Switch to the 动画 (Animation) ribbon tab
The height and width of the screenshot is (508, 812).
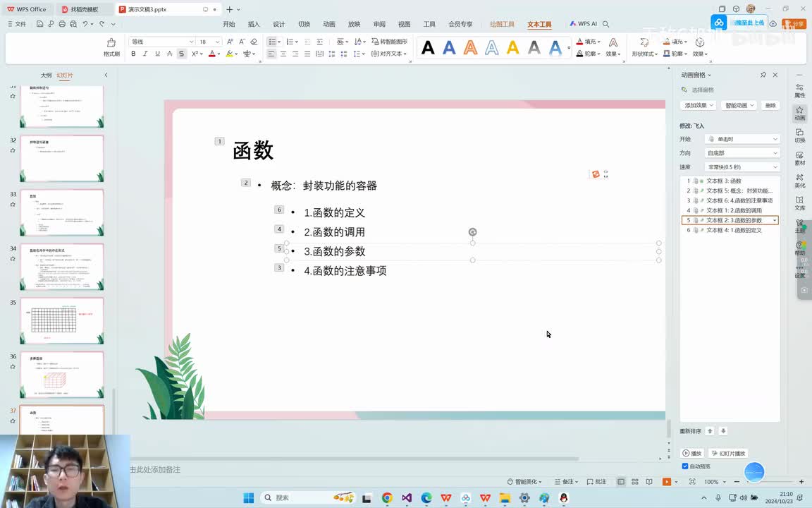[329, 24]
